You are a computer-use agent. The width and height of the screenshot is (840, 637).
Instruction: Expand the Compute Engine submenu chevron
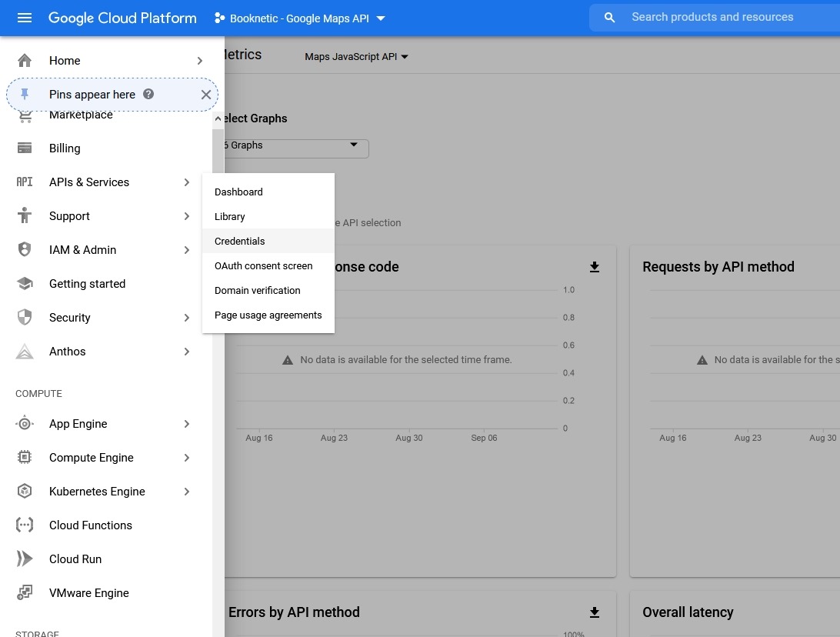point(186,458)
